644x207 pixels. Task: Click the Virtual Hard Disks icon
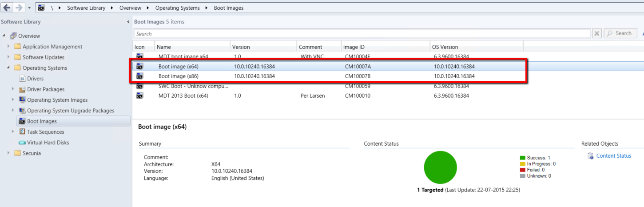(x=22, y=143)
